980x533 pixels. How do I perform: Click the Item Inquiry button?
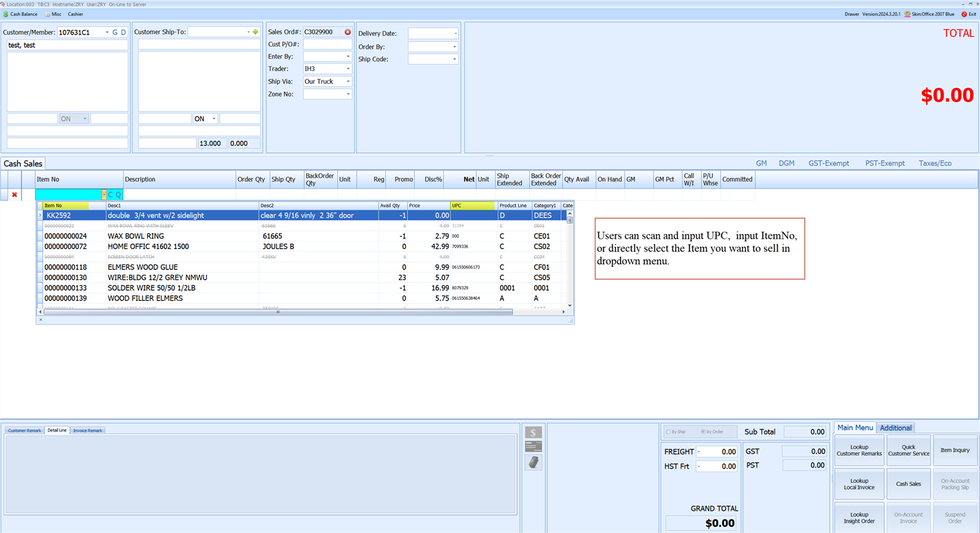point(954,450)
